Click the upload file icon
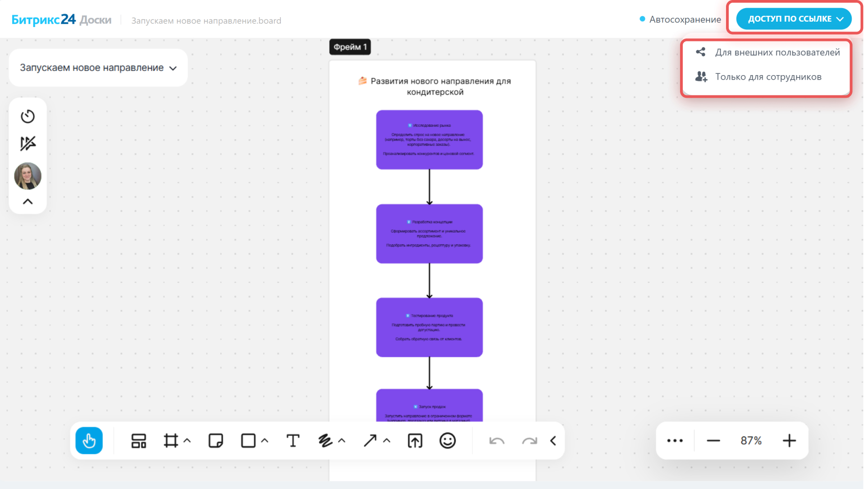 tap(415, 440)
